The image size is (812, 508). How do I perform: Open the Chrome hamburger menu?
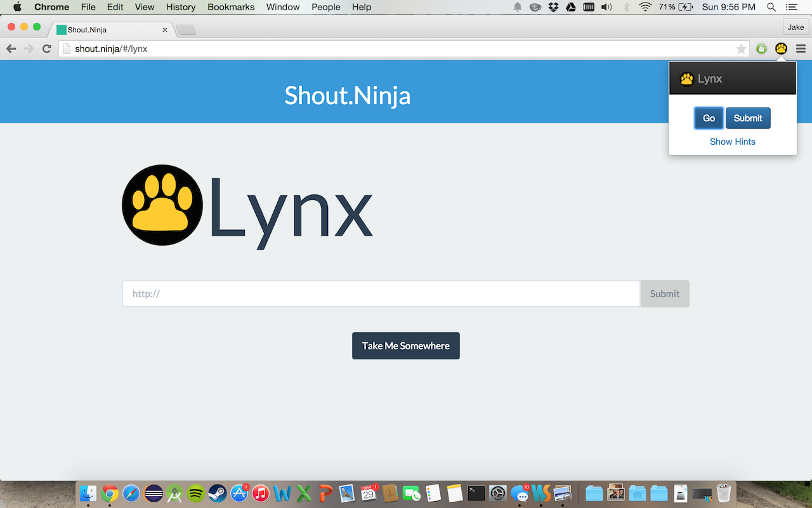801,48
